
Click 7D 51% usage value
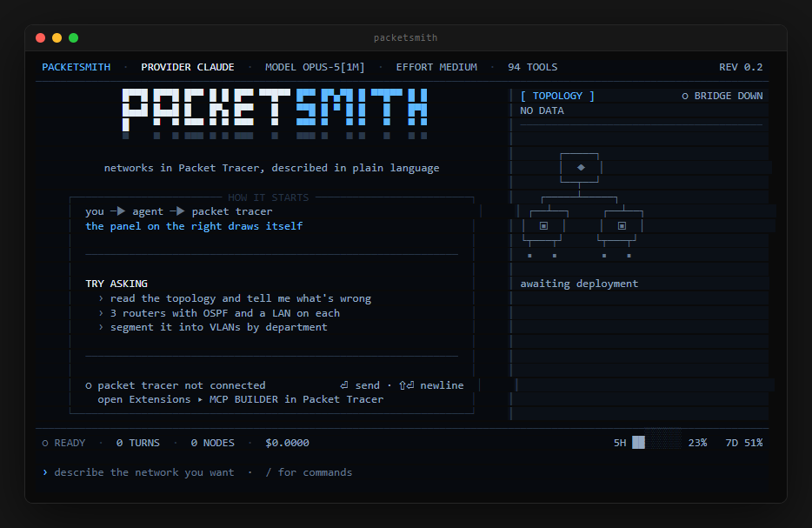pos(744,443)
